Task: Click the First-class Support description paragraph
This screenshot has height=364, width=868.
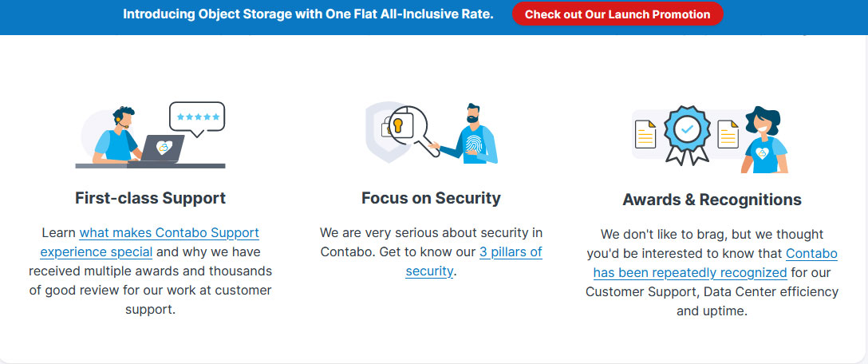Action: [151, 271]
